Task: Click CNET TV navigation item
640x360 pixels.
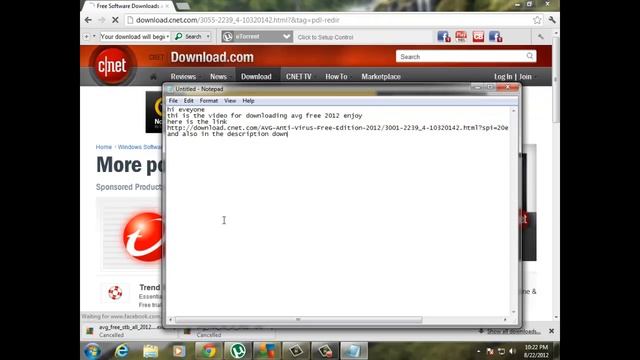Action: (x=298, y=76)
